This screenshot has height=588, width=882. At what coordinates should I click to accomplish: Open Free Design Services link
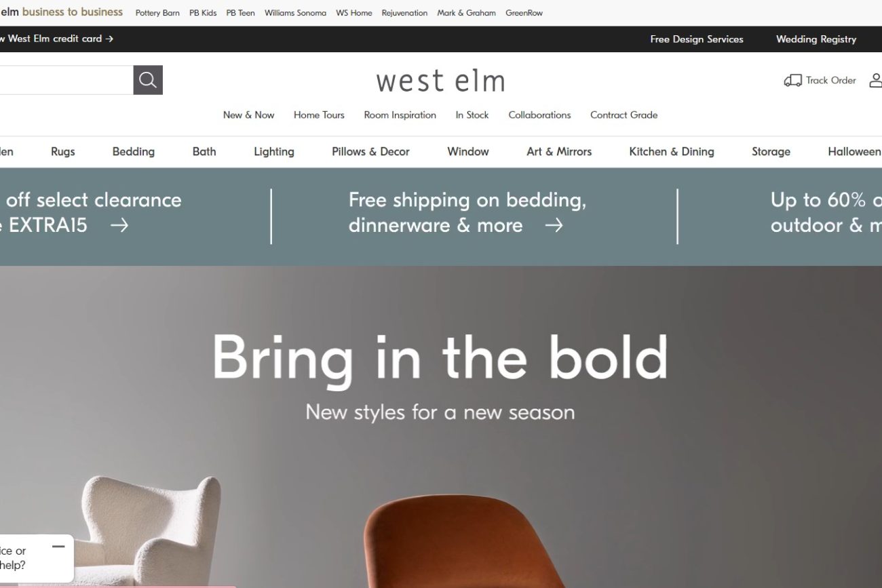click(x=697, y=39)
